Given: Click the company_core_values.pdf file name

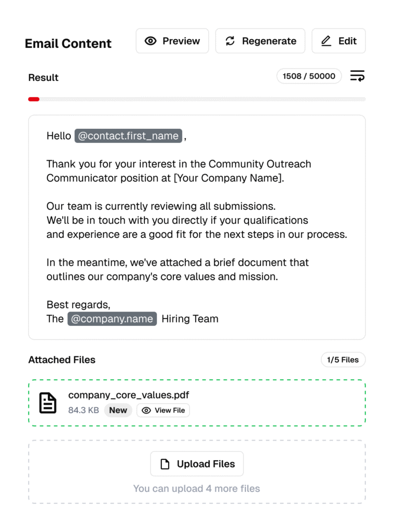Looking at the screenshot, I should click(129, 395).
